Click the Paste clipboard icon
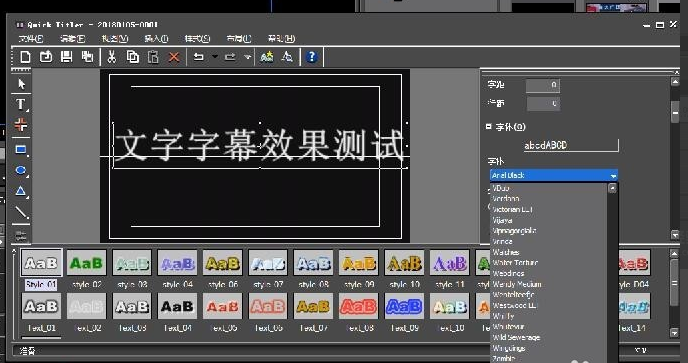Screen dimensions: 688x363 tap(153, 57)
